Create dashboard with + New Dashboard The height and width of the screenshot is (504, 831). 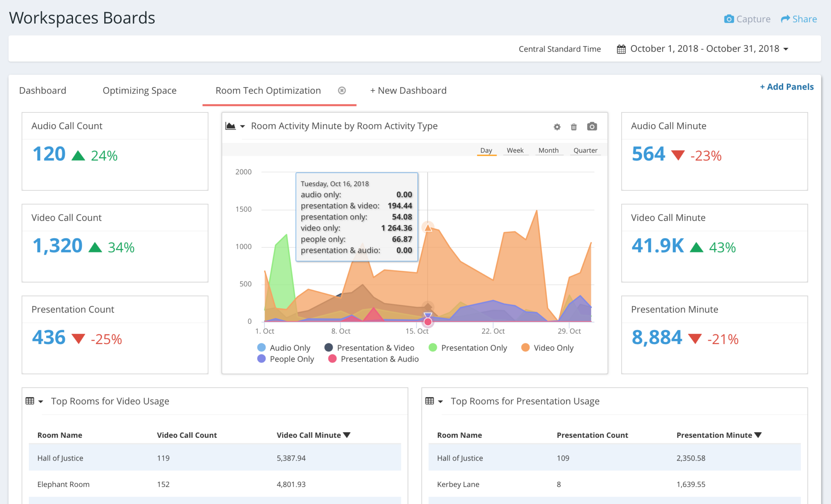tap(408, 90)
